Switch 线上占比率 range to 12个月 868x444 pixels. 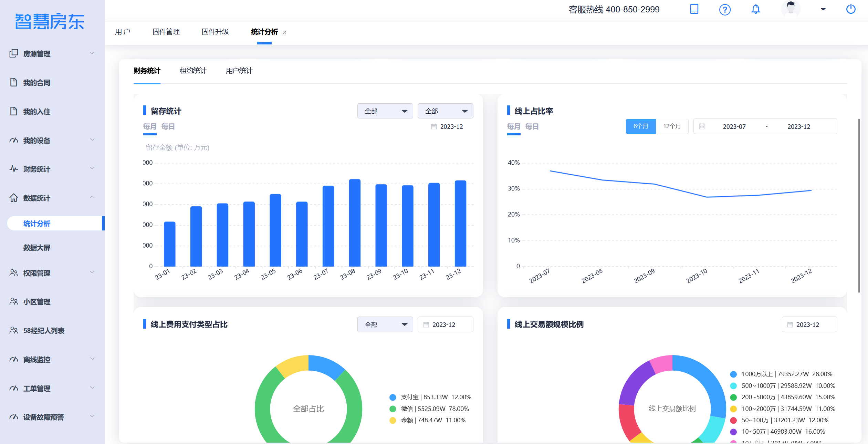672,126
